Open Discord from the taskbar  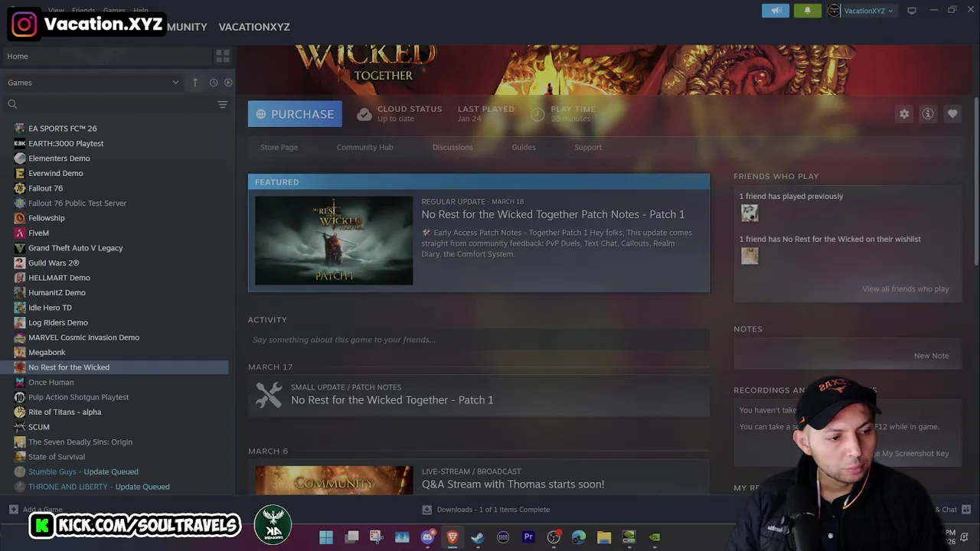point(427,537)
